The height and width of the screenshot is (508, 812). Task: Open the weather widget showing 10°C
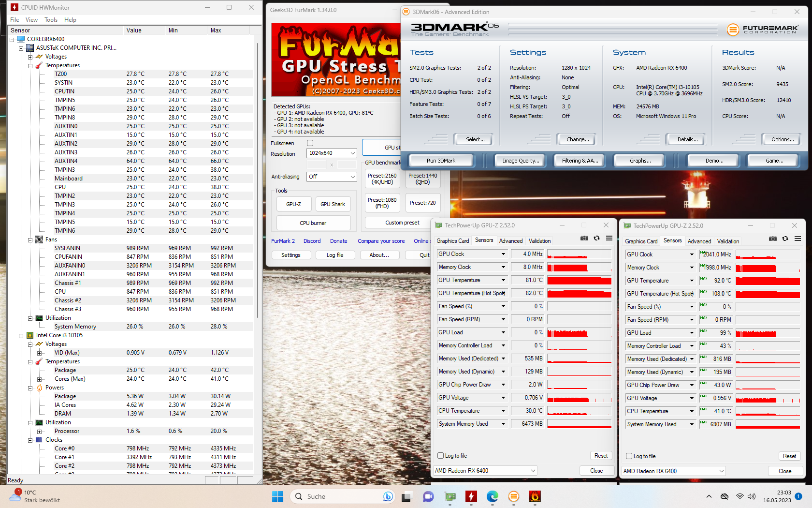click(x=34, y=496)
